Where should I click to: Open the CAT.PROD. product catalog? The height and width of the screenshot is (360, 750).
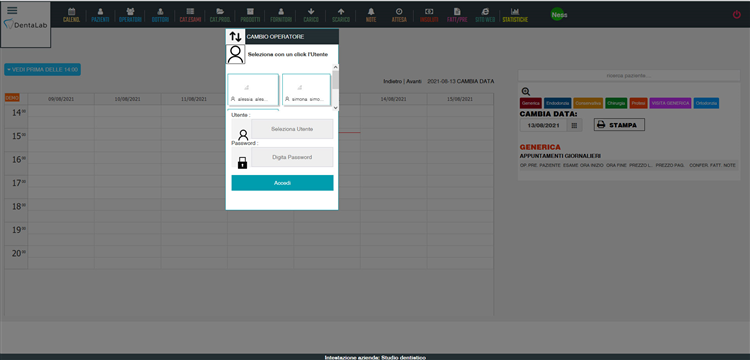220,15
